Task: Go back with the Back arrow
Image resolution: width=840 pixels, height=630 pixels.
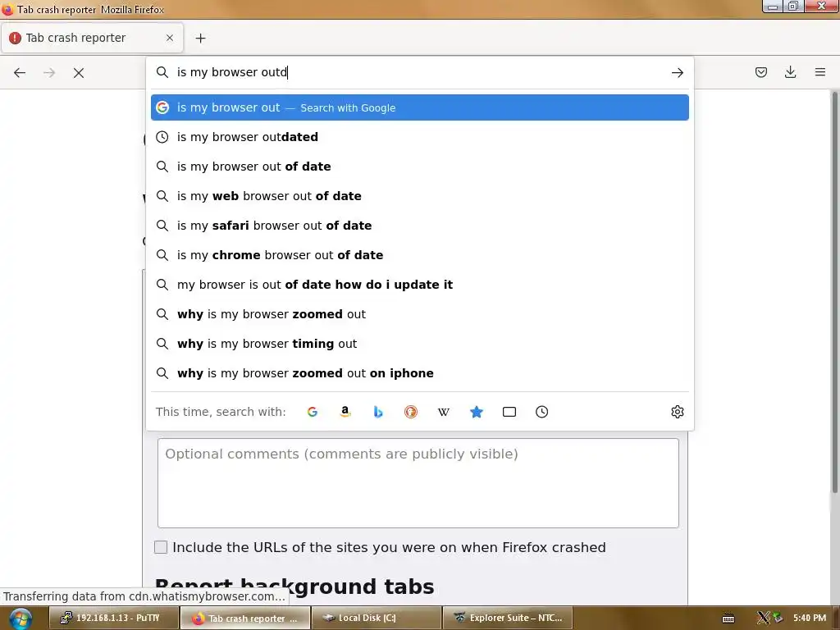Action: [x=20, y=72]
